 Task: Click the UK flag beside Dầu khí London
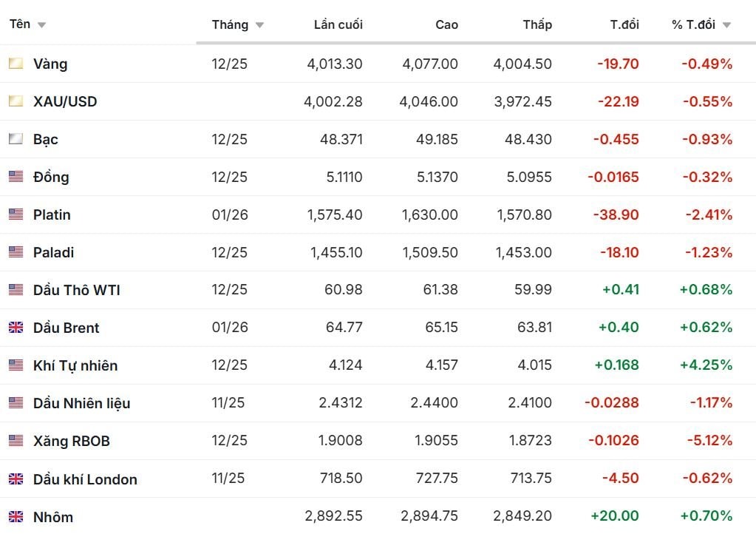(x=16, y=479)
